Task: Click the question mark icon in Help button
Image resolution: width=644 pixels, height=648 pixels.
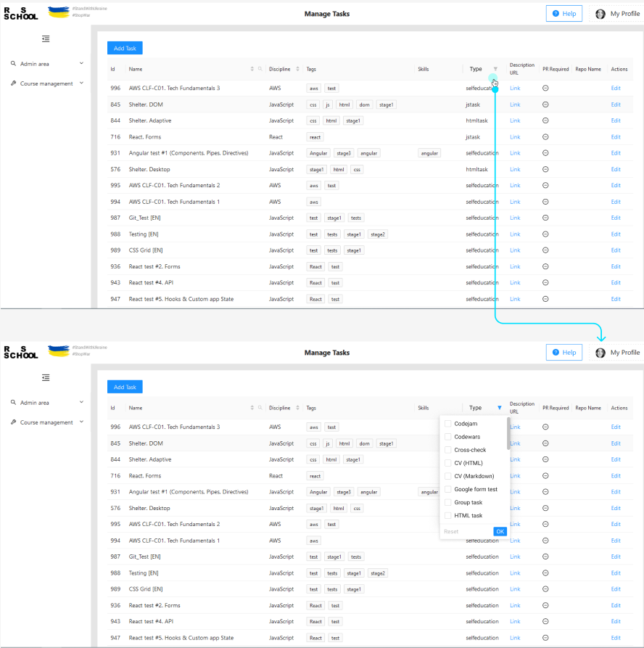Action: (x=555, y=13)
